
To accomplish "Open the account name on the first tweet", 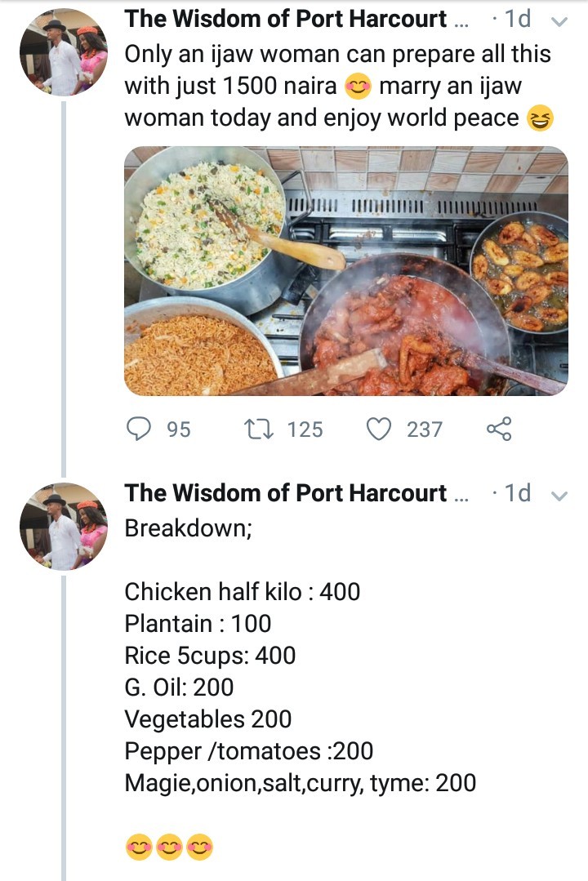I will tap(286, 19).
